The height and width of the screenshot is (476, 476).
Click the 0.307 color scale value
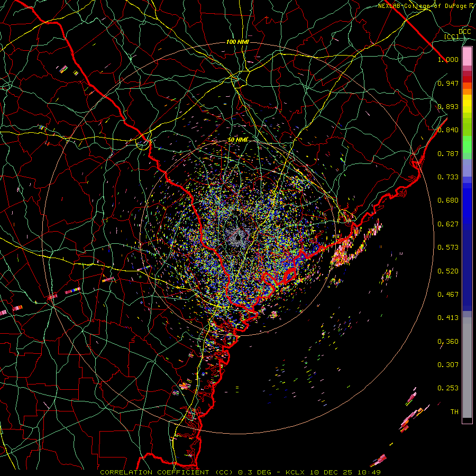(448, 365)
